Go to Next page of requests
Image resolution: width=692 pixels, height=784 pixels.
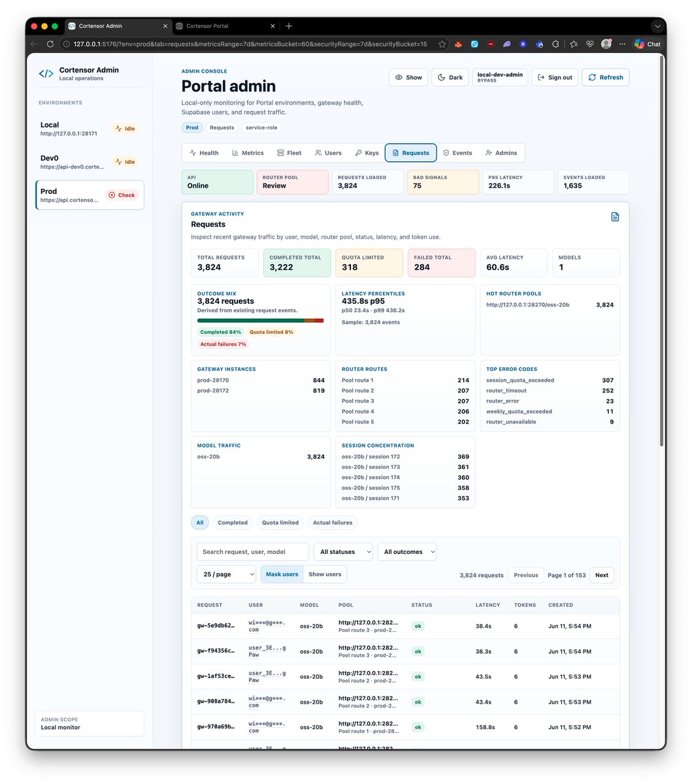pos(602,575)
